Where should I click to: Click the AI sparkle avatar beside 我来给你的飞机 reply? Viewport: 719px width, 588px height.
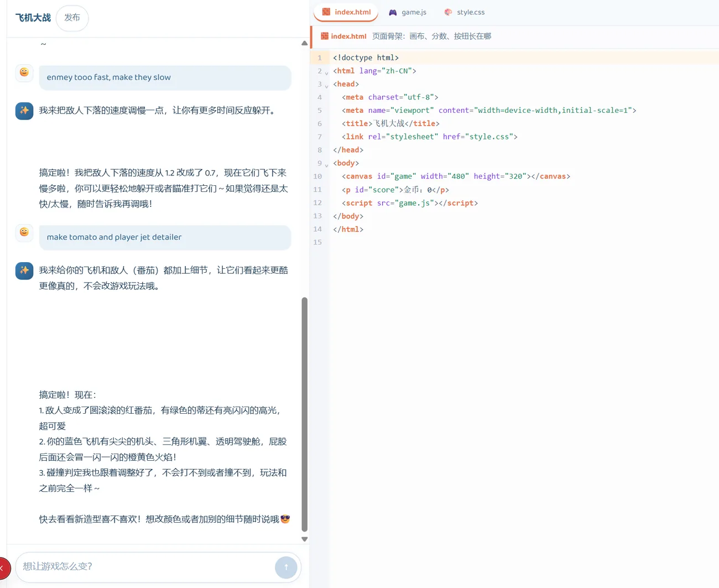(x=24, y=270)
